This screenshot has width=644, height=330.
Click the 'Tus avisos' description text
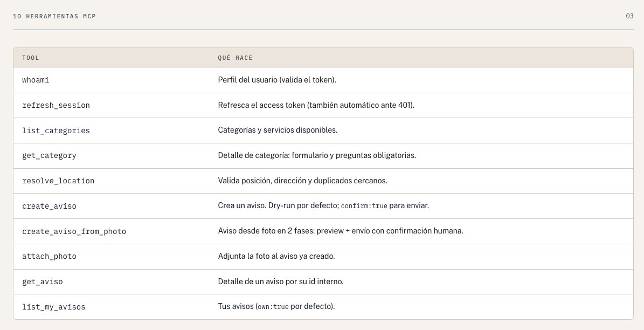tap(276, 307)
